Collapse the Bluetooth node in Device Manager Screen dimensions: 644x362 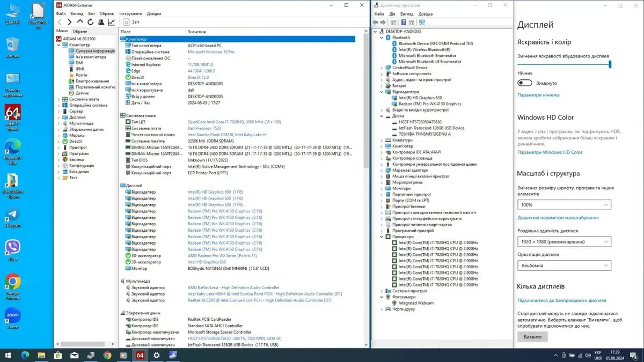point(382,38)
